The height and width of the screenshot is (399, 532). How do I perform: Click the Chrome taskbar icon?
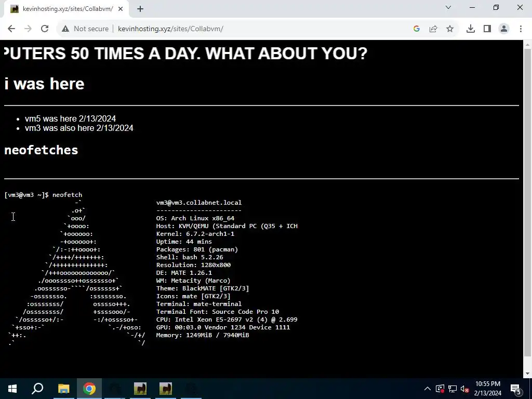pos(89,389)
